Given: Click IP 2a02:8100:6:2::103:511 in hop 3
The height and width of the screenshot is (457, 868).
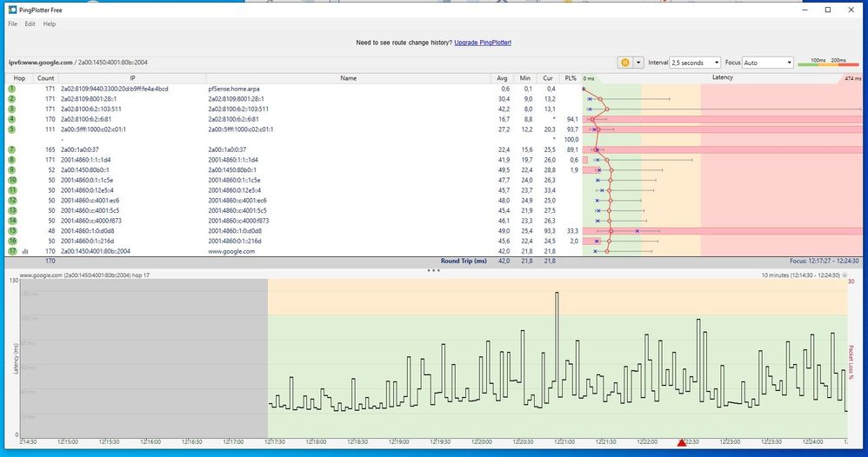Looking at the screenshot, I should click(90, 109).
